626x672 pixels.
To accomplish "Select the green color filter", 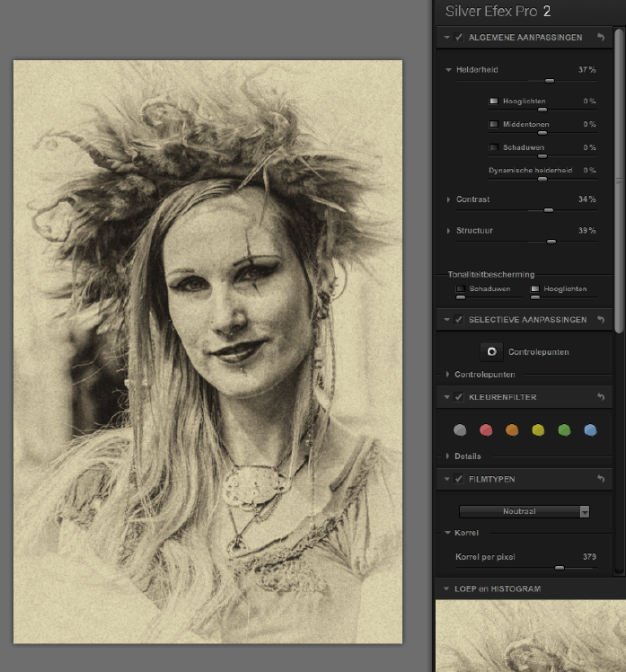I will [x=564, y=429].
